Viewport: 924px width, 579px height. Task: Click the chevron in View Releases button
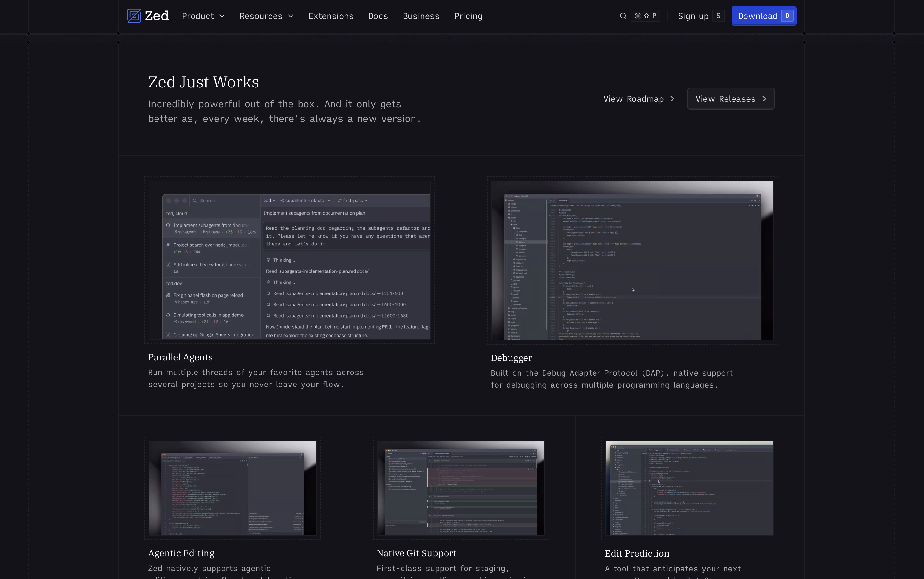pos(764,99)
